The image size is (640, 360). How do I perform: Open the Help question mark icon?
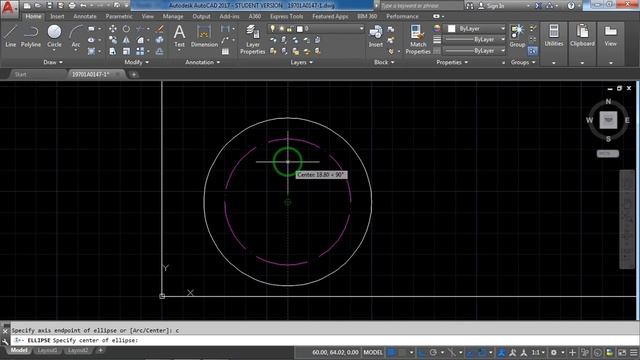571,6
